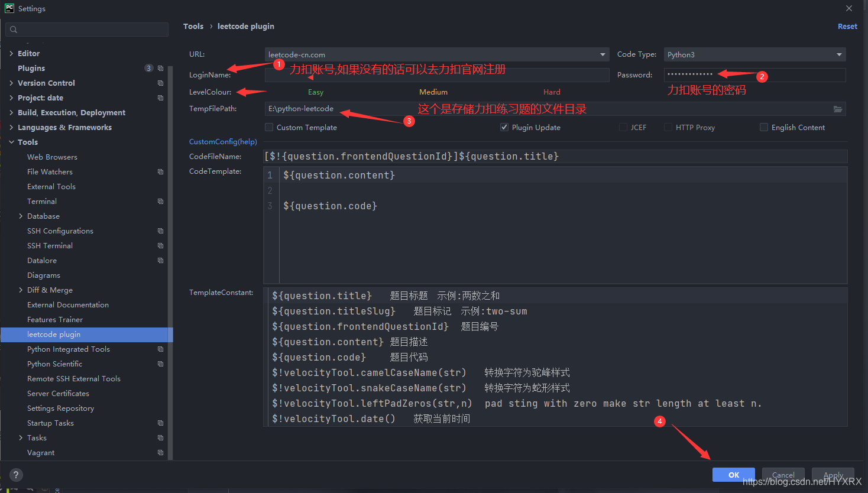
Task: Open the CustomConfig(help) link
Action: (223, 142)
